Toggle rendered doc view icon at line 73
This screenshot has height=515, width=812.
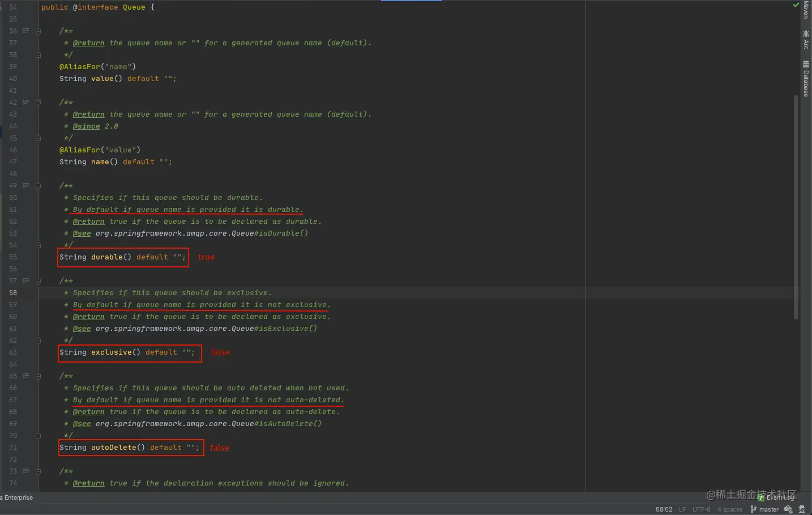point(25,471)
